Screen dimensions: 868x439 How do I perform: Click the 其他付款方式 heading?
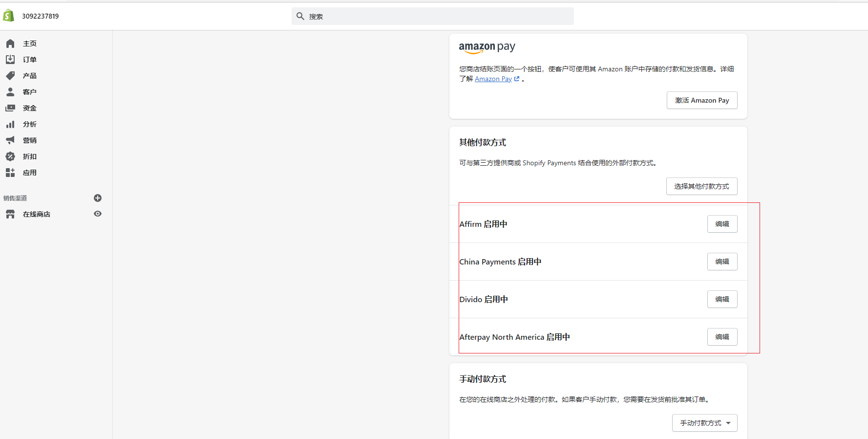(483, 142)
